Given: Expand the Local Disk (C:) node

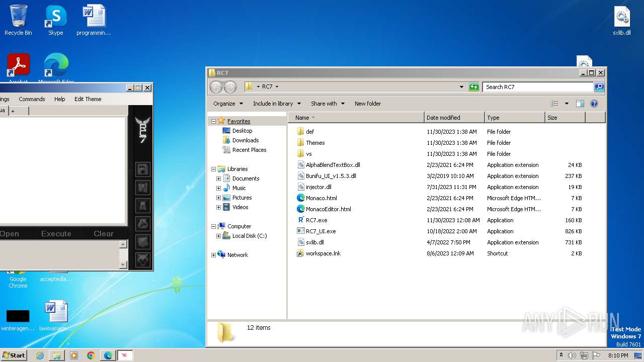Looking at the screenshot, I should pos(218,236).
